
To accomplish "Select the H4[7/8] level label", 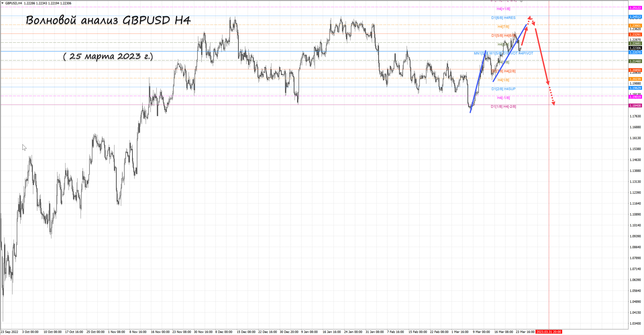I will click(503, 27).
